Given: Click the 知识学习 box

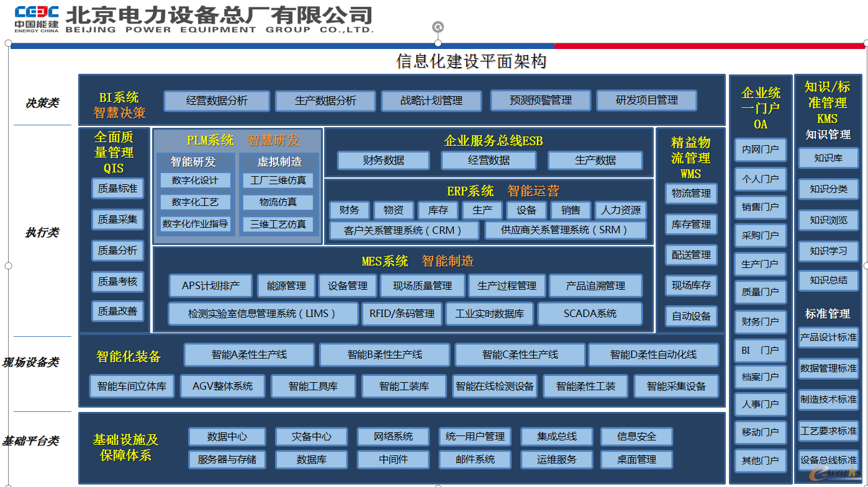Looking at the screenshot, I should coord(828,251).
